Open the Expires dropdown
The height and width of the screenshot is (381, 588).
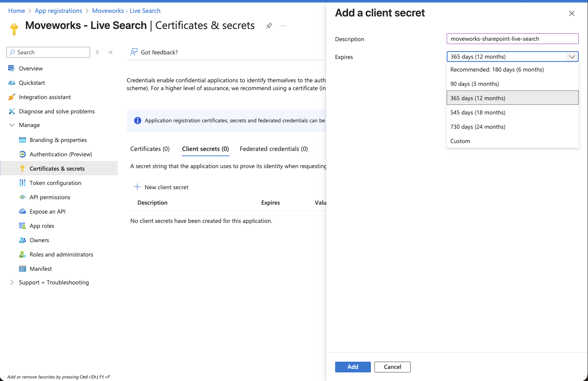(x=513, y=57)
